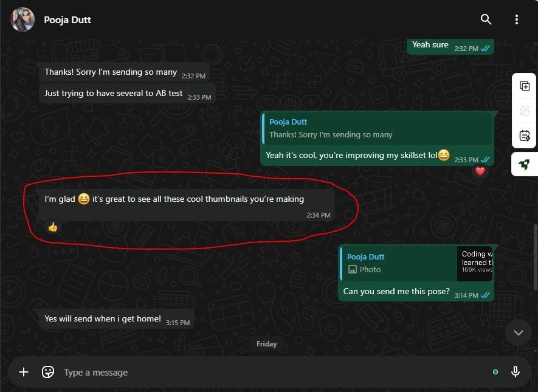Screen dimensions: 538x392
Task: Click the copy-plus icon in the side panel
Action: click(525, 86)
